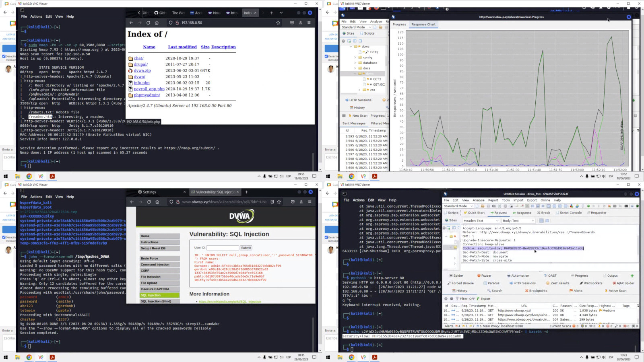Screen dimensions: 644x362
Task: Click Chrome icon in taskbar under the nmap terminal
Action: point(29,176)
